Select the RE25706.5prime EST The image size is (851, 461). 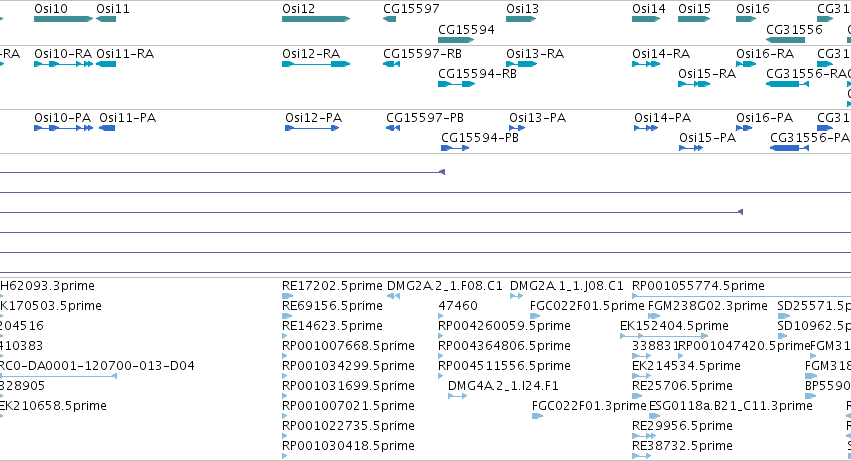point(635,396)
